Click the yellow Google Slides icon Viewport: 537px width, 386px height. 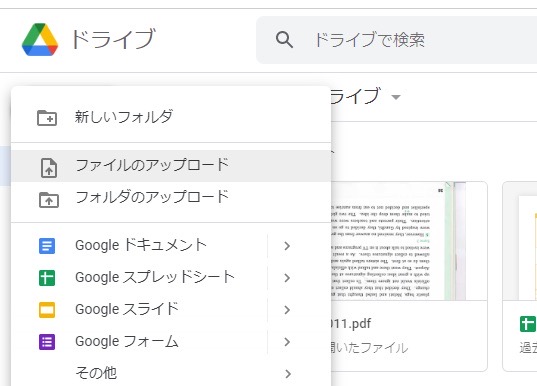point(47,310)
